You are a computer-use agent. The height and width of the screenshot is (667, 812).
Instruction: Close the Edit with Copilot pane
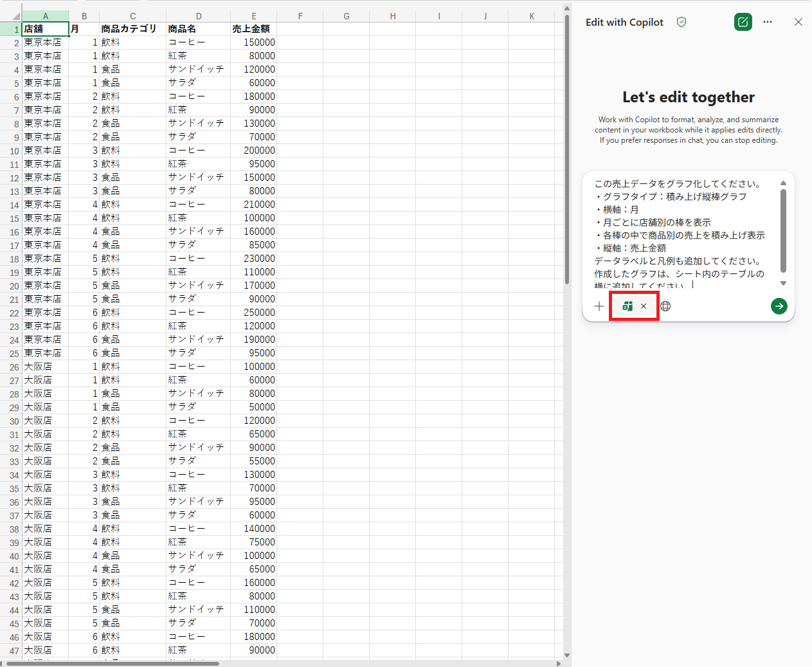798,22
